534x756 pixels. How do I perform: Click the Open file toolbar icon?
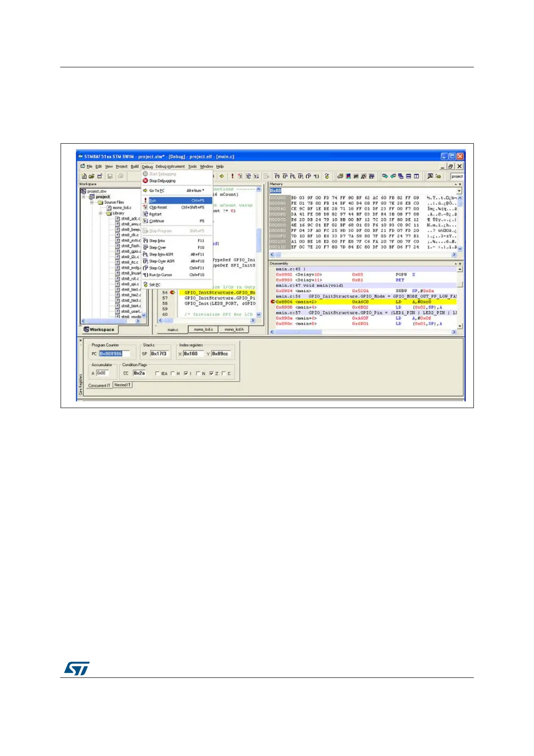(92, 176)
